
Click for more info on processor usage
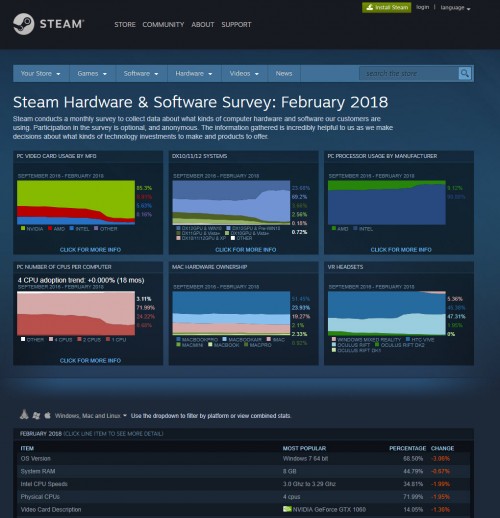click(401, 250)
